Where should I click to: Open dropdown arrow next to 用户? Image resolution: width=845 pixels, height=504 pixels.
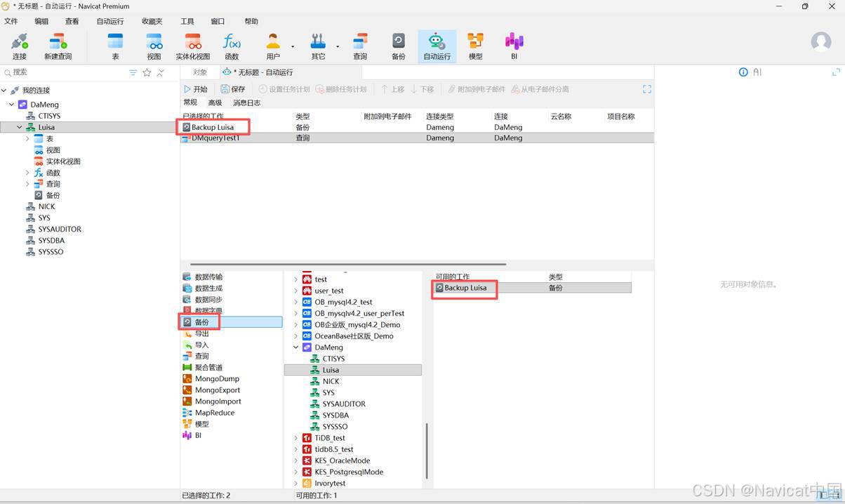pos(292,47)
